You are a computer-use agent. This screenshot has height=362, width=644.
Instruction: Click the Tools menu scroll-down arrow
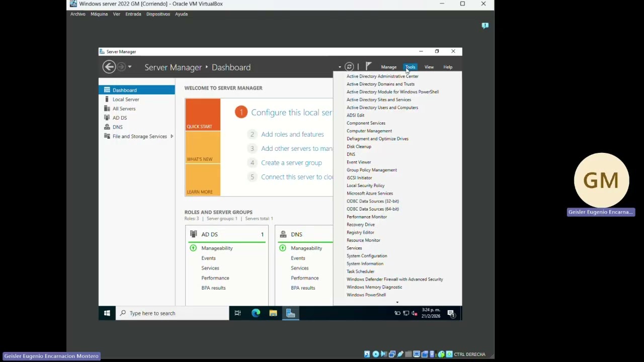coord(397,302)
